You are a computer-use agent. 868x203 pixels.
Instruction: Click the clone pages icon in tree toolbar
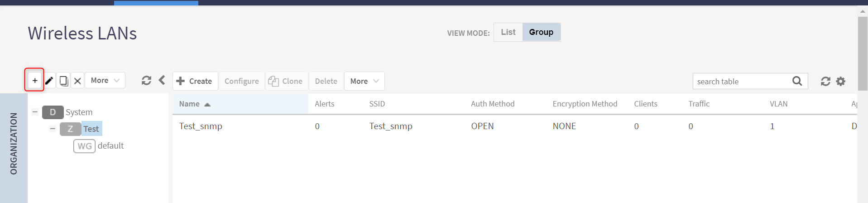click(x=64, y=81)
